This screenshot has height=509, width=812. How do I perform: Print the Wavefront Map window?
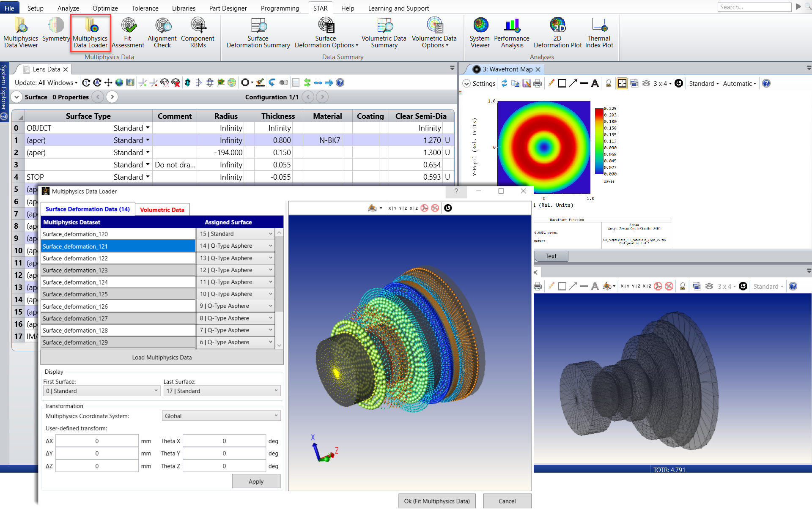point(538,83)
